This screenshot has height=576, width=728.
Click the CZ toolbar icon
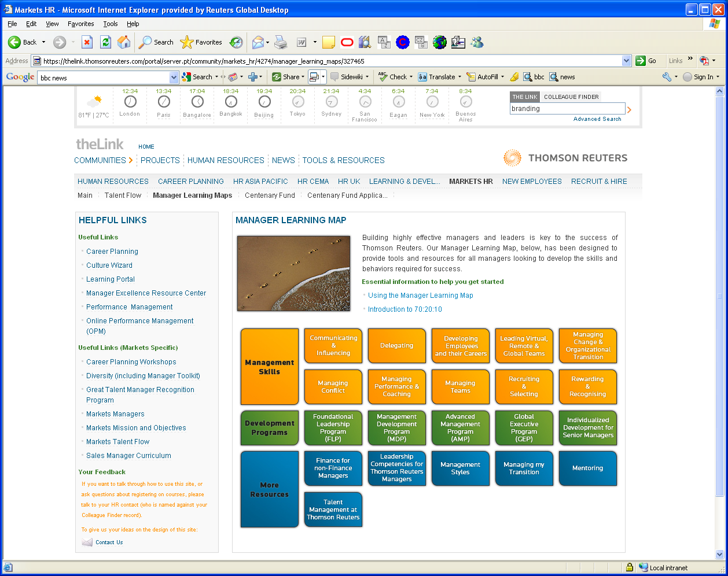click(x=421, y=42)
